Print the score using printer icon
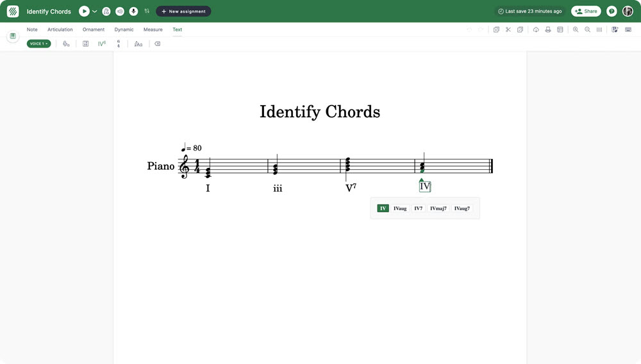This screenshot has width=641, height=364. [x=548, y=29]
